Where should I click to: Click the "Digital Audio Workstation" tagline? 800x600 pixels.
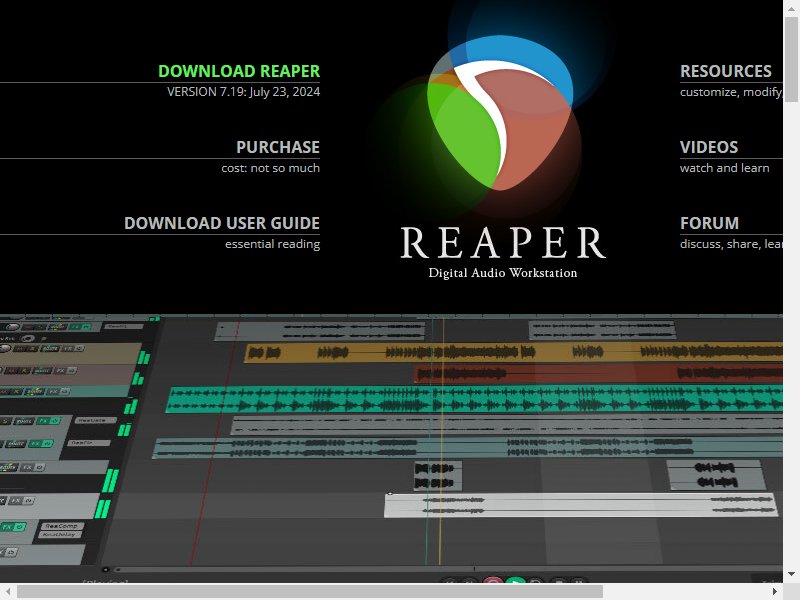(503, 273)
